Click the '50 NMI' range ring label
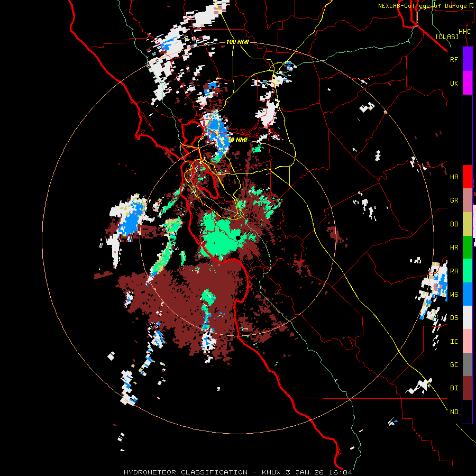This screenshot has width=476, height=476. 237,140
